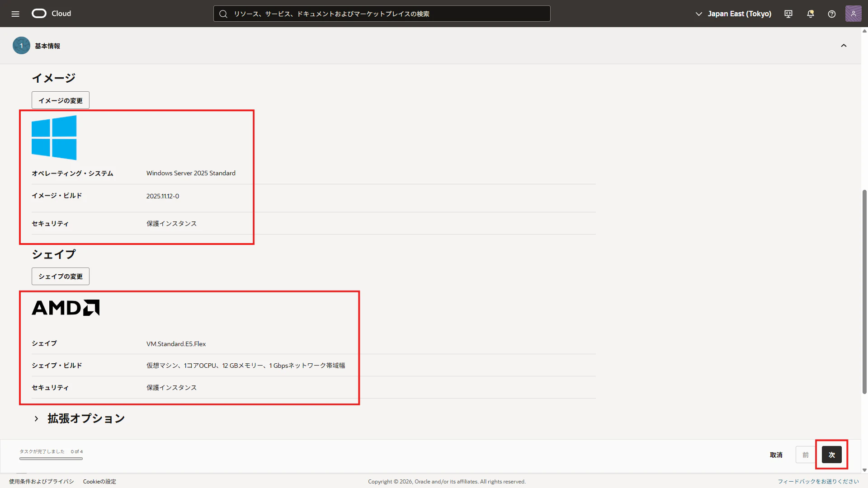Click the image build 2025.11.12-0 value

163,196
